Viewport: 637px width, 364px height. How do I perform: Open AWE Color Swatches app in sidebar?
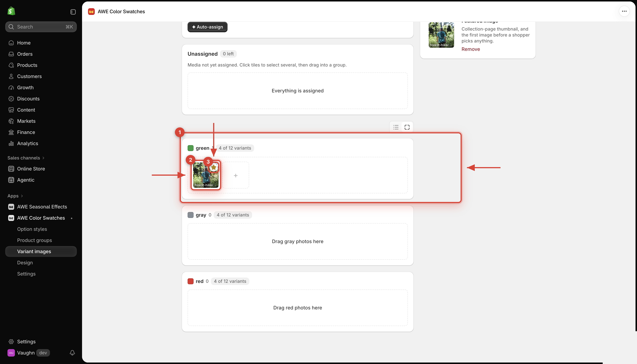tap(41, 218)
